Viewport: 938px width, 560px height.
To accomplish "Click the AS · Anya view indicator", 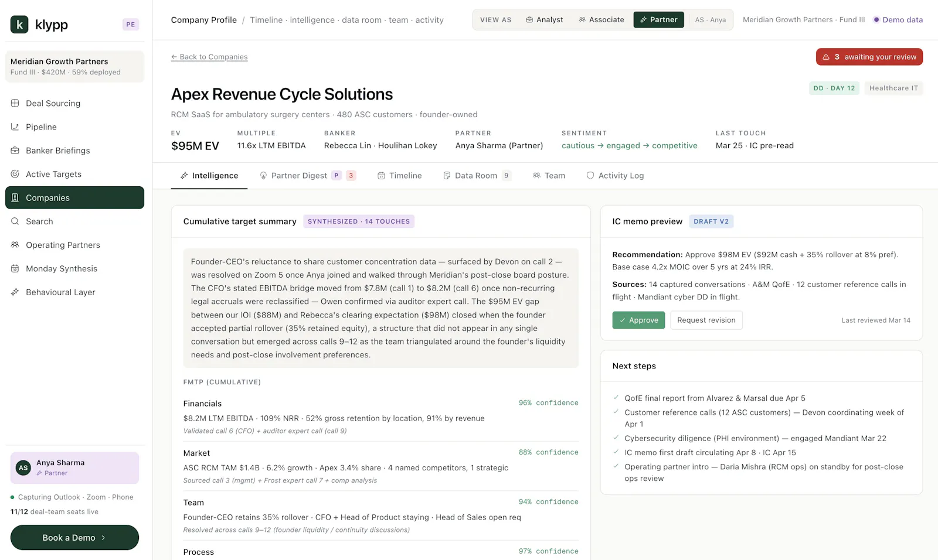I will click(710, 20).
